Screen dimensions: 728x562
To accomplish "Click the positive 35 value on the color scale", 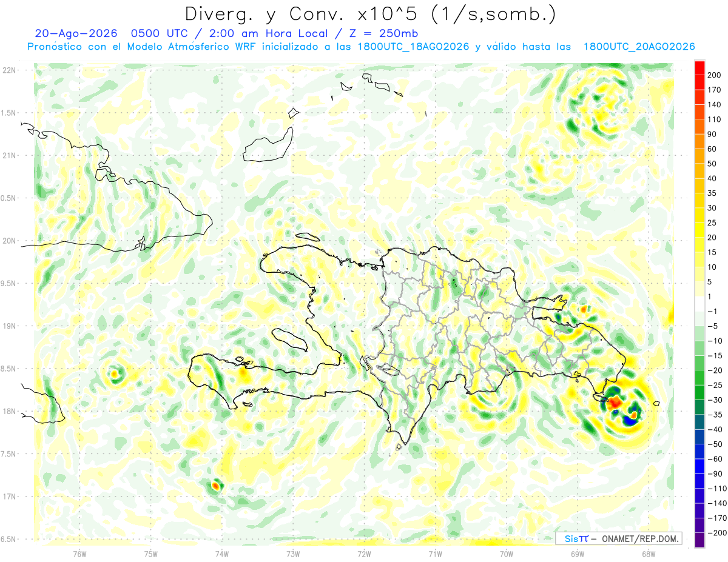I will pyautogui.click(x=713, y=193).
